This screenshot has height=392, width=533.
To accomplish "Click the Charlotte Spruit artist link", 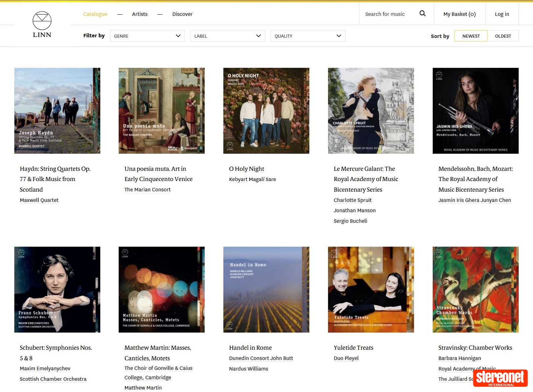I will point(352,200).
